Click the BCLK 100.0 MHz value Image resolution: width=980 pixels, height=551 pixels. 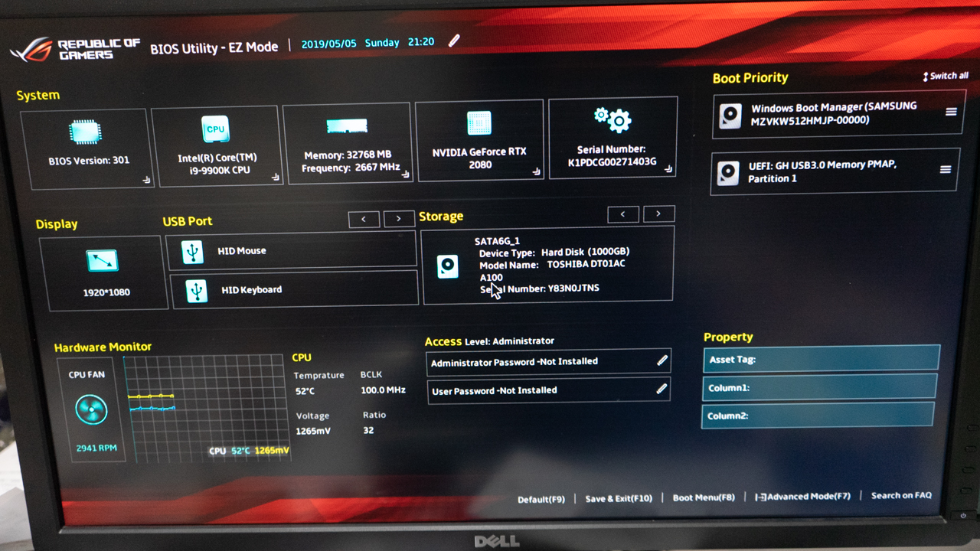[x=383, y=390]
